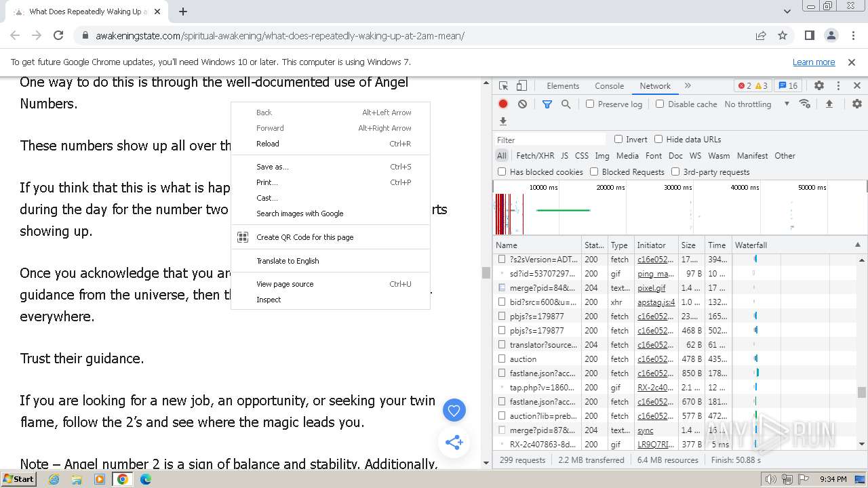
Task: Open the tab search dropdown arrow
Action: [787, 12]
